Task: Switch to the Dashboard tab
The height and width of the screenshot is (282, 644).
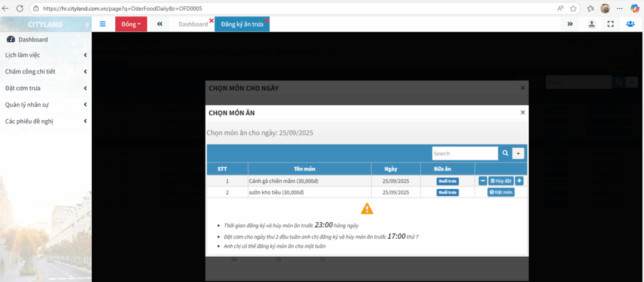Action: (x=192, y=24)
